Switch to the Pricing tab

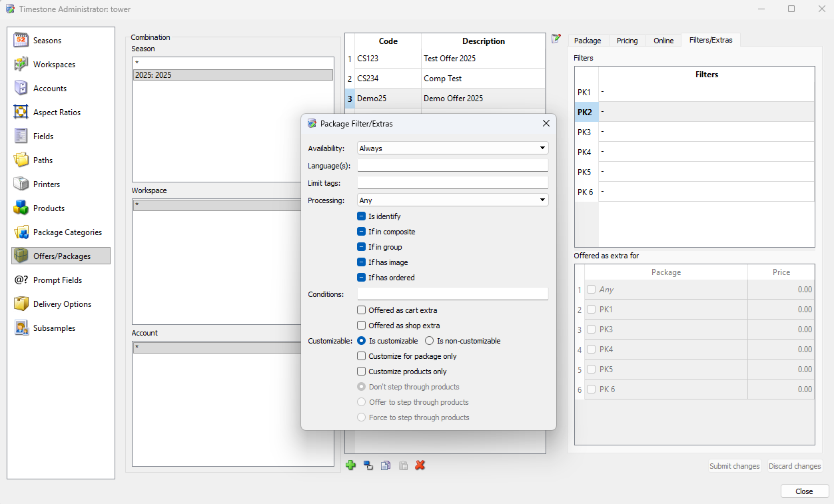[x=627, y=41]
